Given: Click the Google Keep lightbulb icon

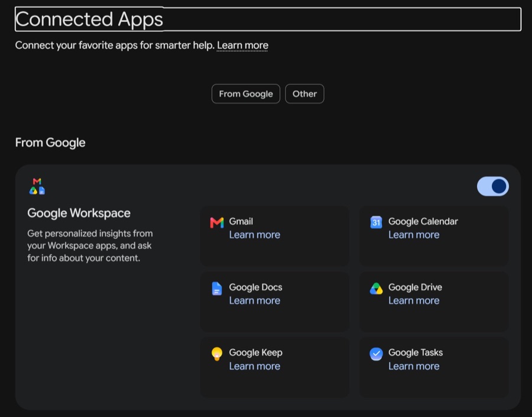Looking at the screenshot, I should [217, 354].
